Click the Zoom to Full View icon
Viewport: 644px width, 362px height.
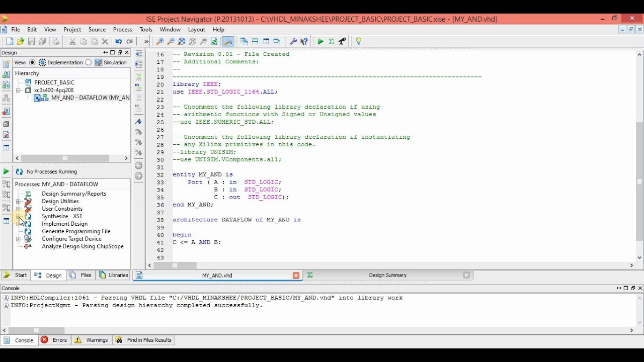[182, 42]
